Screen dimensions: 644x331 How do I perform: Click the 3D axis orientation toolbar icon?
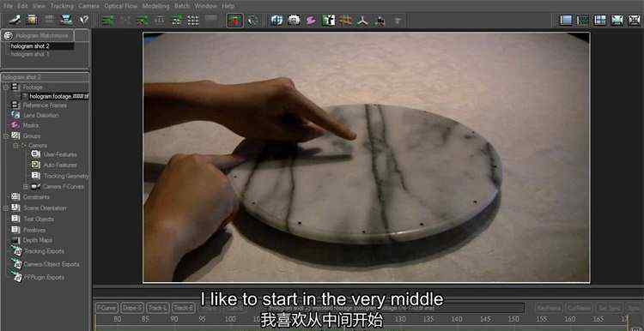pyautogui.click(x=362, y=20)
